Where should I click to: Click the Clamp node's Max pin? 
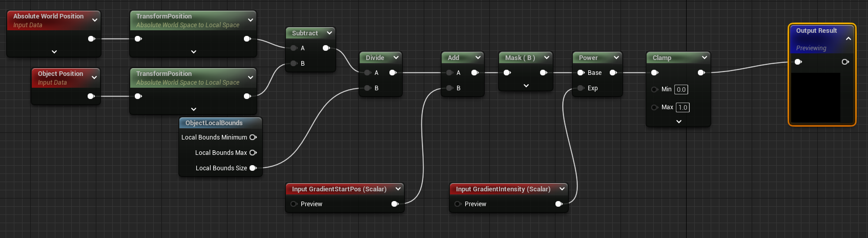[654, 107]
